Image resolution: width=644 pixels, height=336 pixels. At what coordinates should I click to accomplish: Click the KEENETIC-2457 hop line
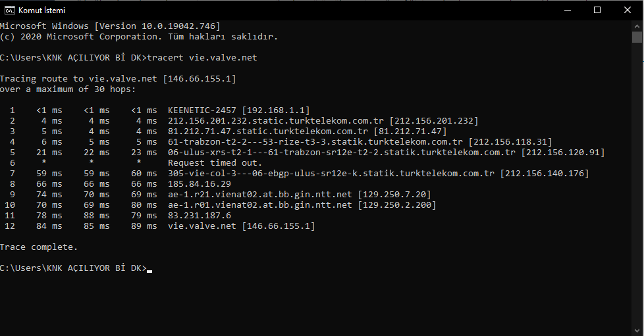pos(159,110)
